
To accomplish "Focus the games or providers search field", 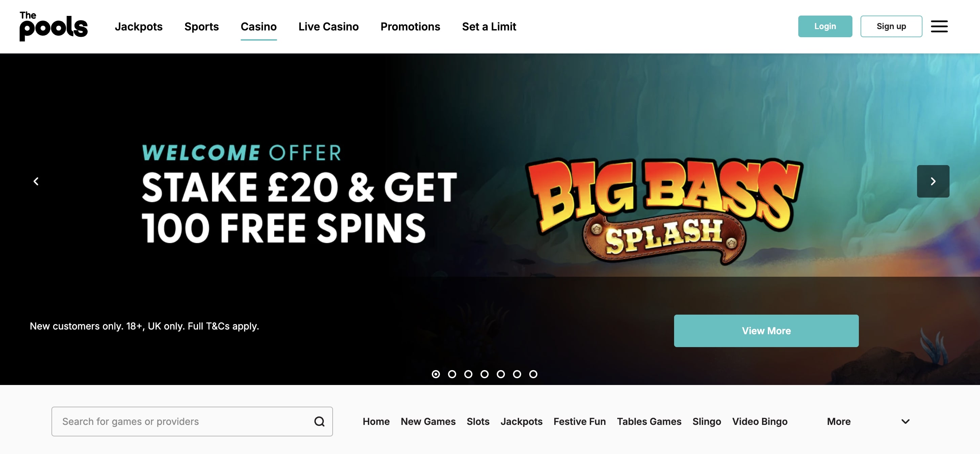I will (192, 421).
